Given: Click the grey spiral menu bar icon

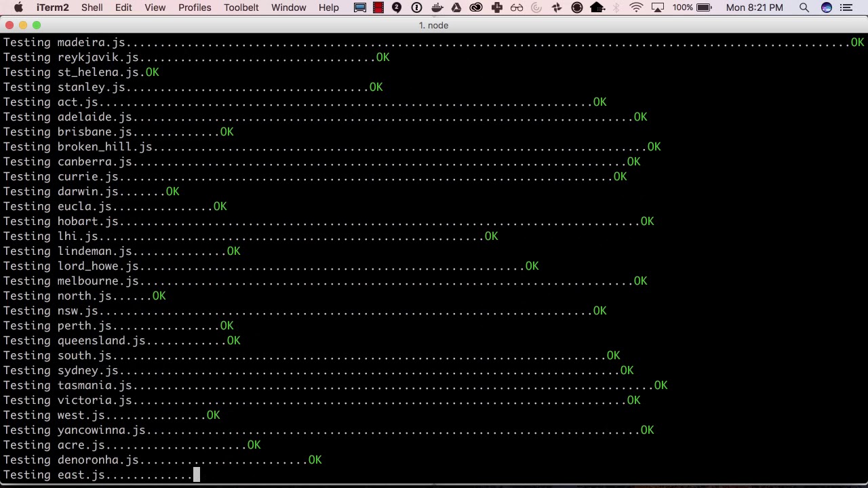Looking at the screenshot, I should point(536,7).
